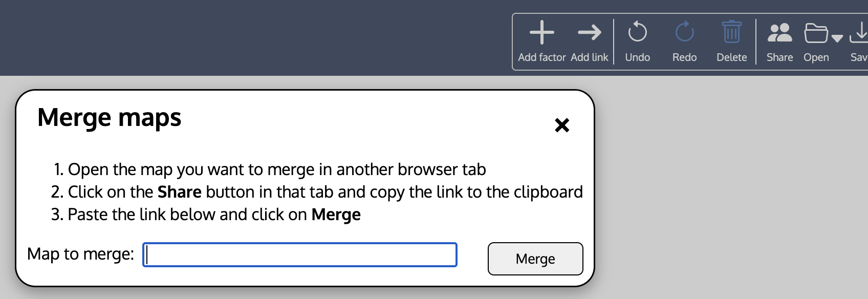Expand the dropdown arrow beside Open folder
Screen dimensions: 868x299
(837, 38)
